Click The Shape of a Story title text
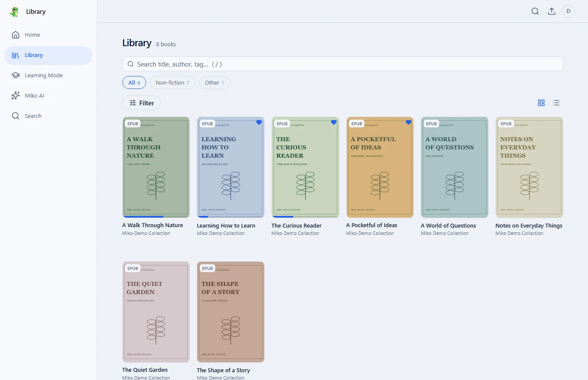588x380 pixels. click(224, 370)
